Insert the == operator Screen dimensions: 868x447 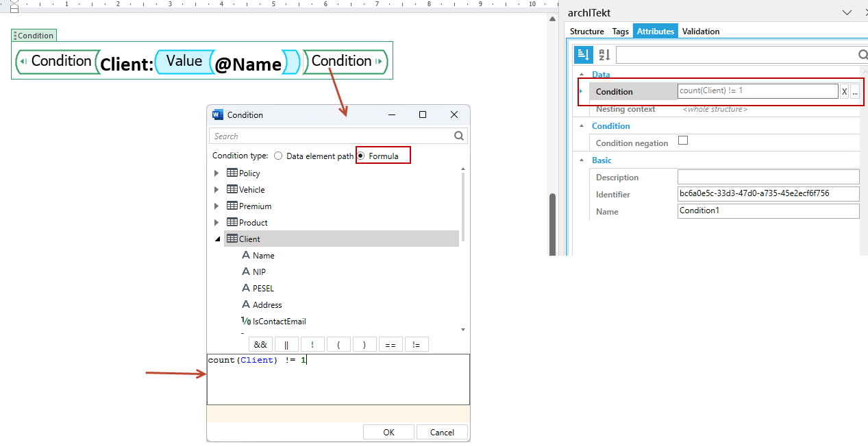click(x=390, y=345)
